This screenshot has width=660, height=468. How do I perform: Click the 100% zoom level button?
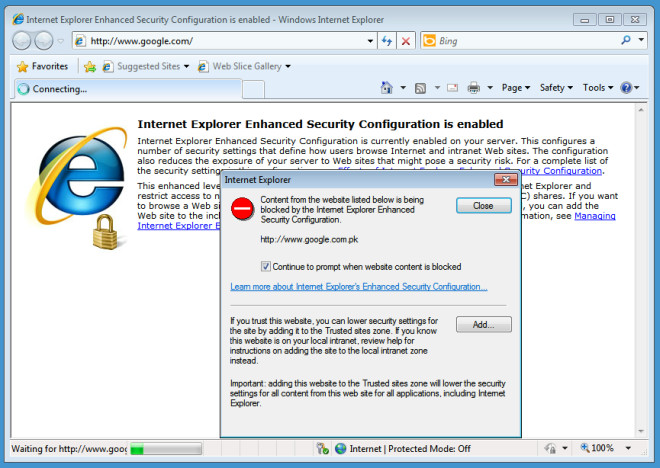click(x=597, y=448)
